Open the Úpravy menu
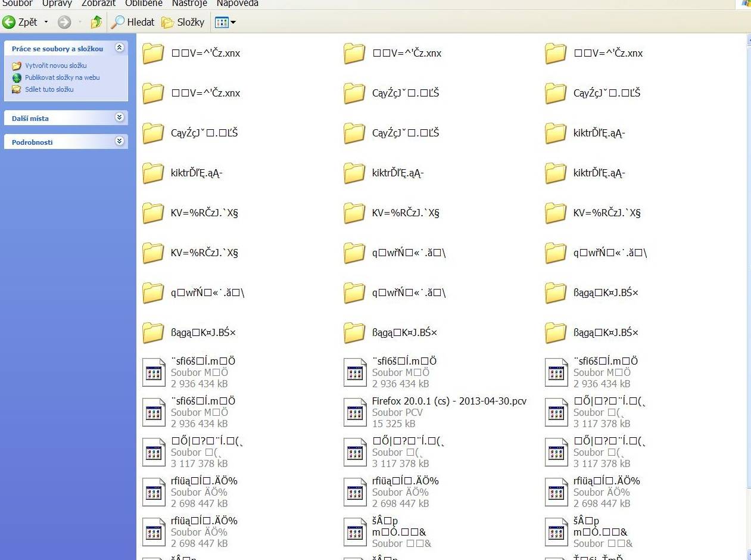 click(57, 3)
